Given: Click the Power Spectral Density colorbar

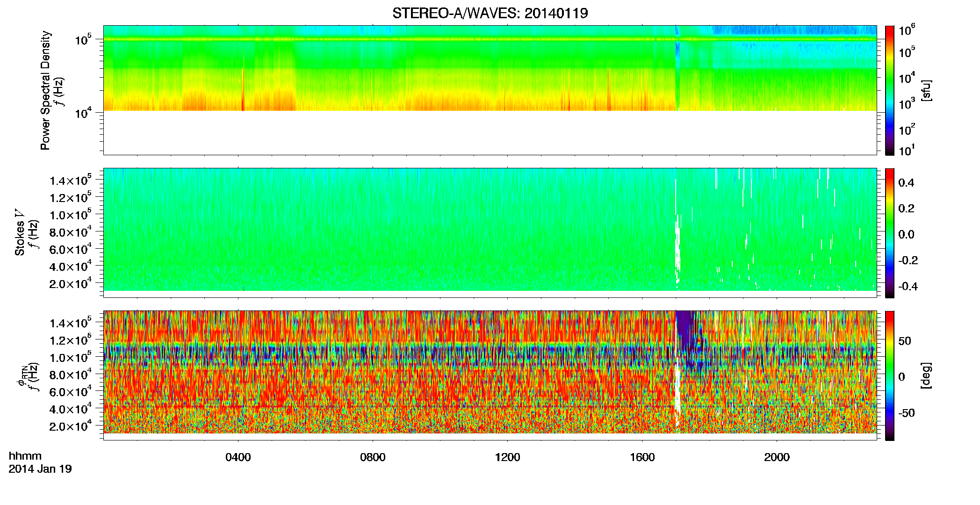Looking at the screenshot, I should point(890,90).
